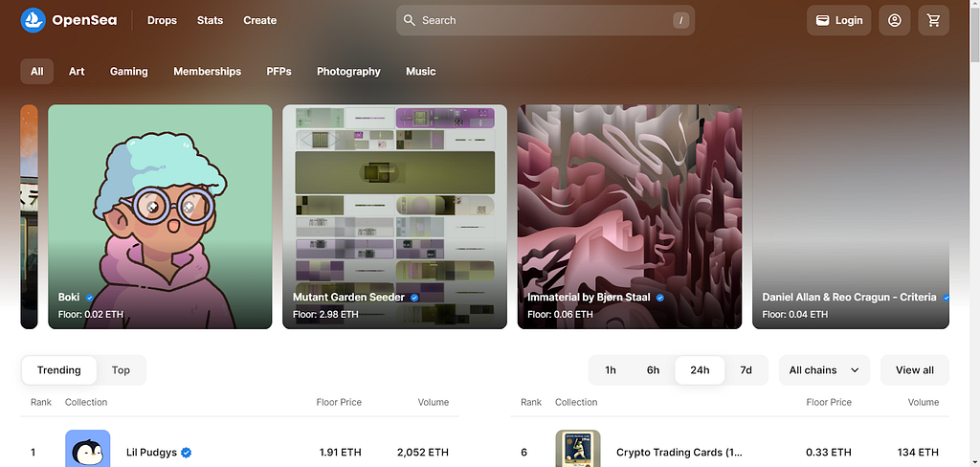
Task: Select the Art category tab
Action: pyautogui.click(x=77, y=71)
